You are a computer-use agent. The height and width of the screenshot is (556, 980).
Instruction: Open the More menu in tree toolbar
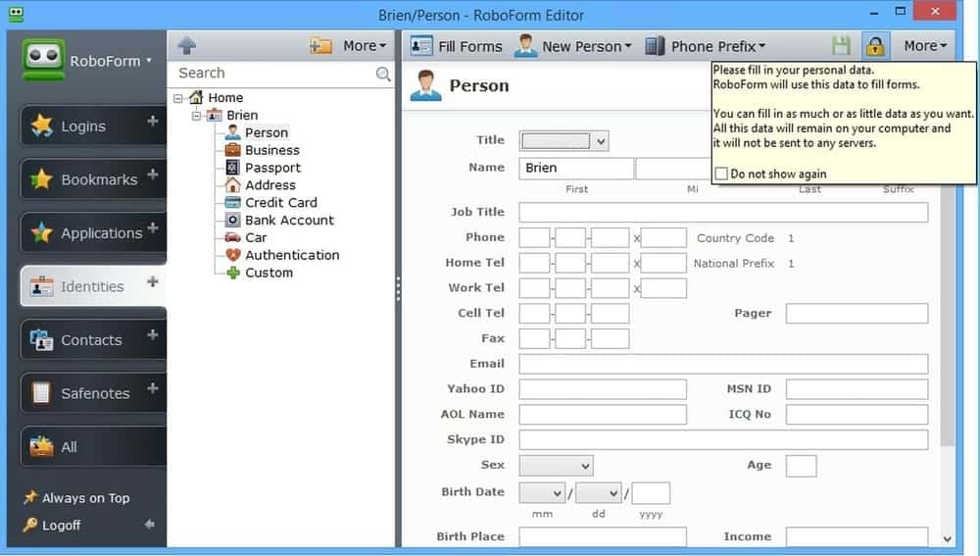(365, 46)
